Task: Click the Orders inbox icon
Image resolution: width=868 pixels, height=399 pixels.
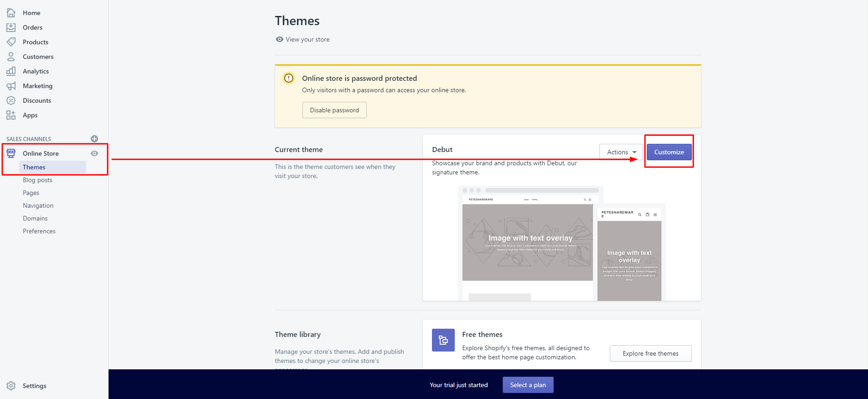Action: click(x=11, y=27)
